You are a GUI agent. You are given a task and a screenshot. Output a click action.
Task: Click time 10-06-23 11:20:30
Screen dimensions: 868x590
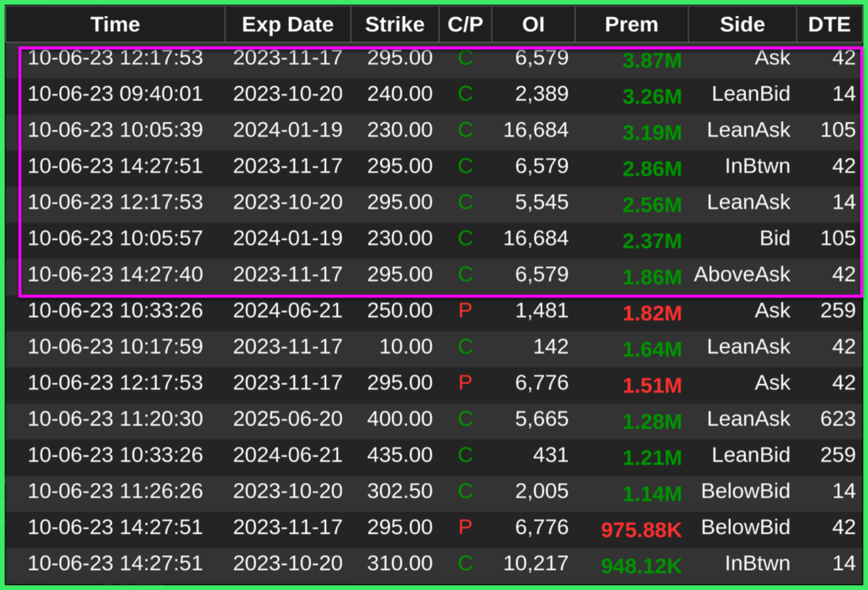click(115, 419)
